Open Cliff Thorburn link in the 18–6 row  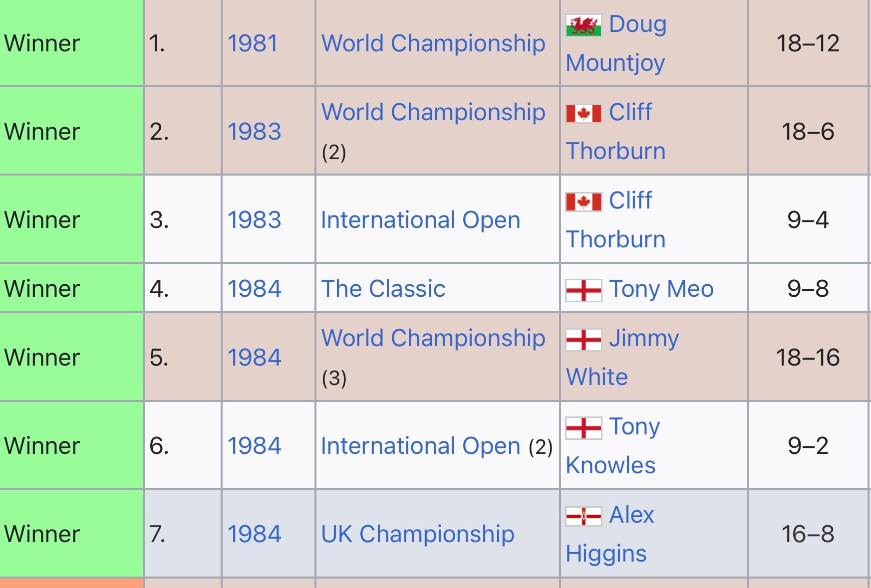616,132
